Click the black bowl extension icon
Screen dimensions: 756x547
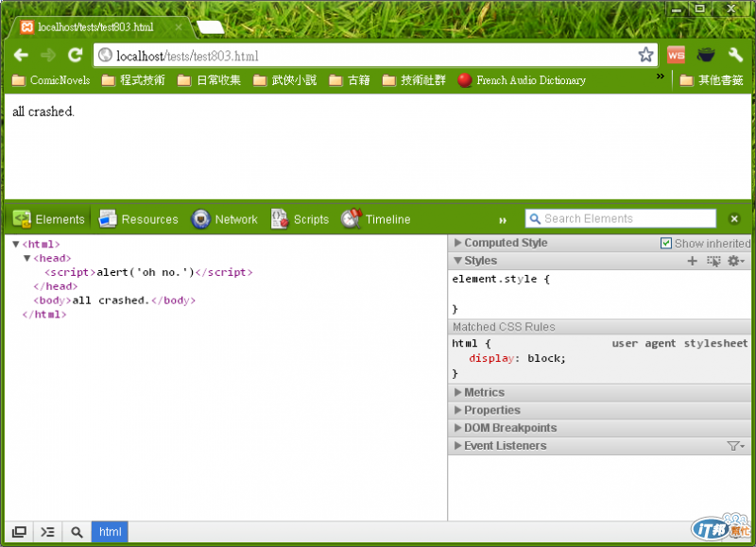pyautogui.click(x=706, y=55)
